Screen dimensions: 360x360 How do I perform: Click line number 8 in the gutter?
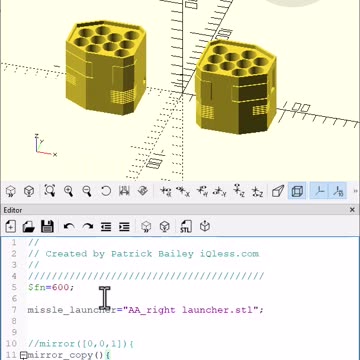13,321
